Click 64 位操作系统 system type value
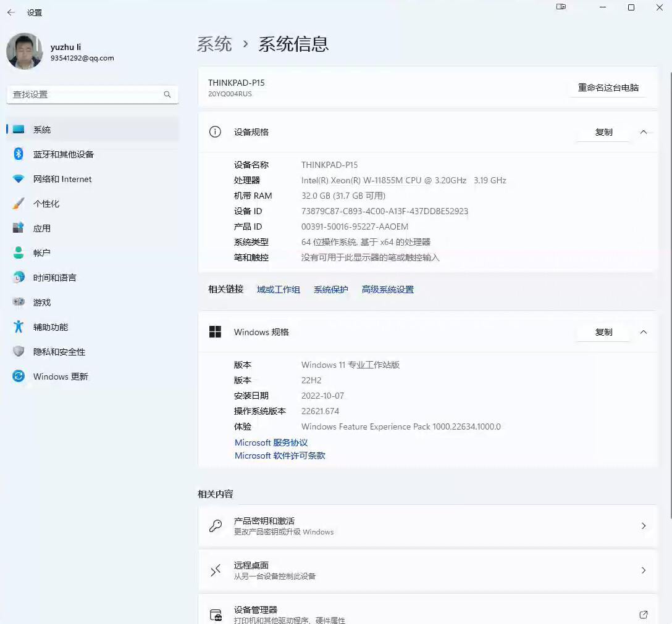Image resolution: width=672 pixels, height=624 pixels. 366,242
